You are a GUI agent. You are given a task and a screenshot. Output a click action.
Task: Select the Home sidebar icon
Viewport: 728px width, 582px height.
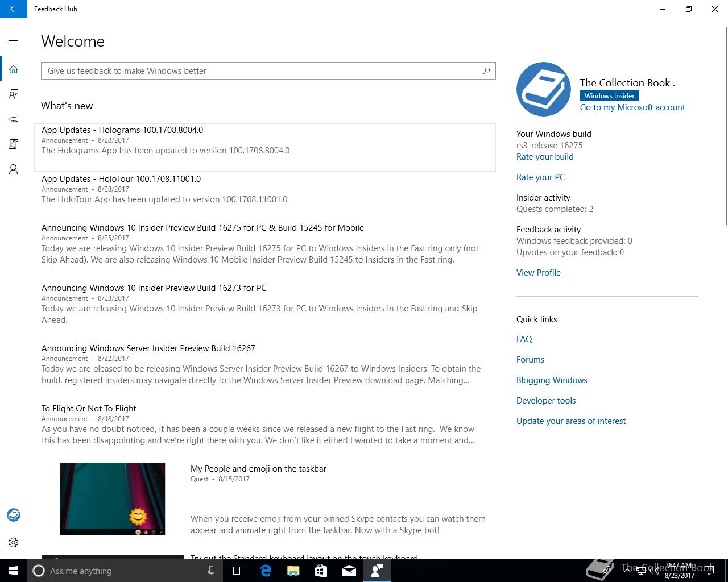[x=14, y=69]
